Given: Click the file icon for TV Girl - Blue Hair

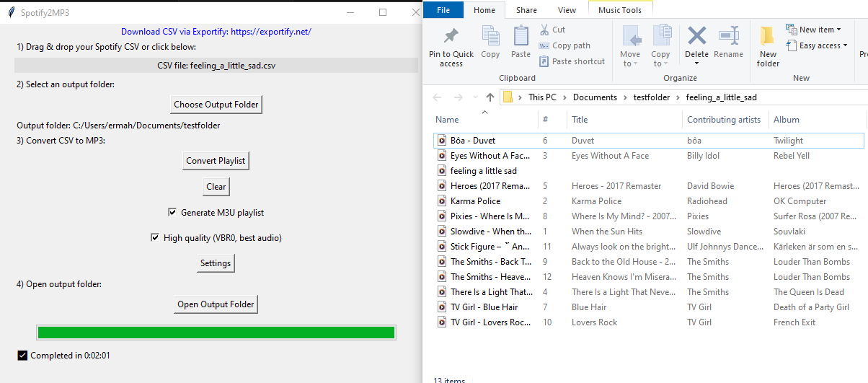Looking at the screenshot, I should 443,307.
